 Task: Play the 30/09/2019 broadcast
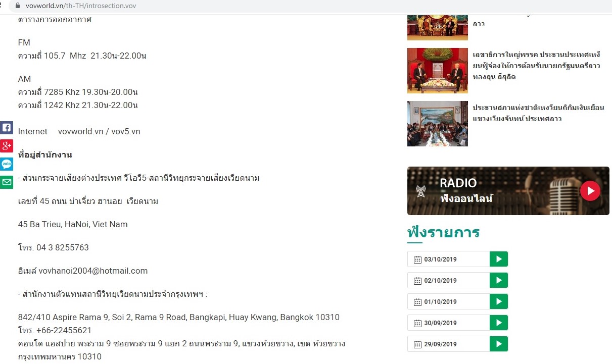498,323
